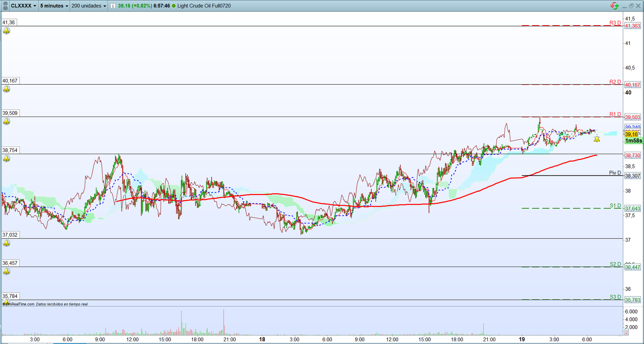Click date marker 19 on the time axis
Screen dimensions: 644x344
[x=522, y=339]
